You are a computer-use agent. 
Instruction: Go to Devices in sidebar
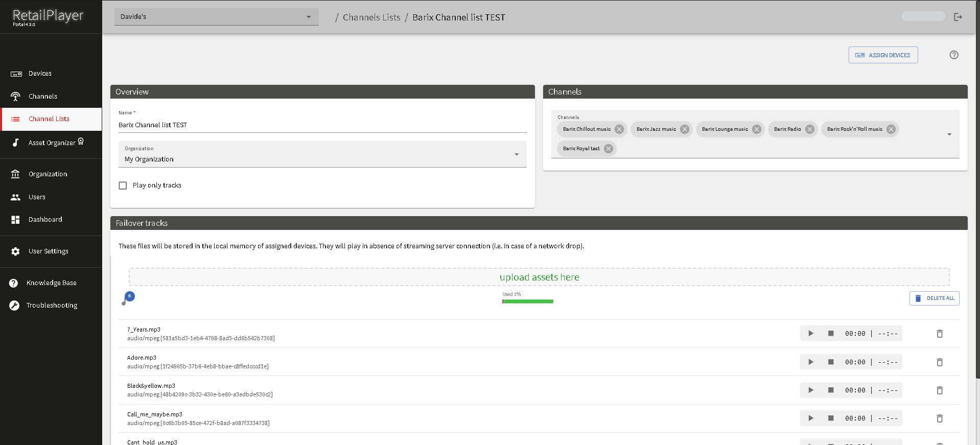pos(40,74)
